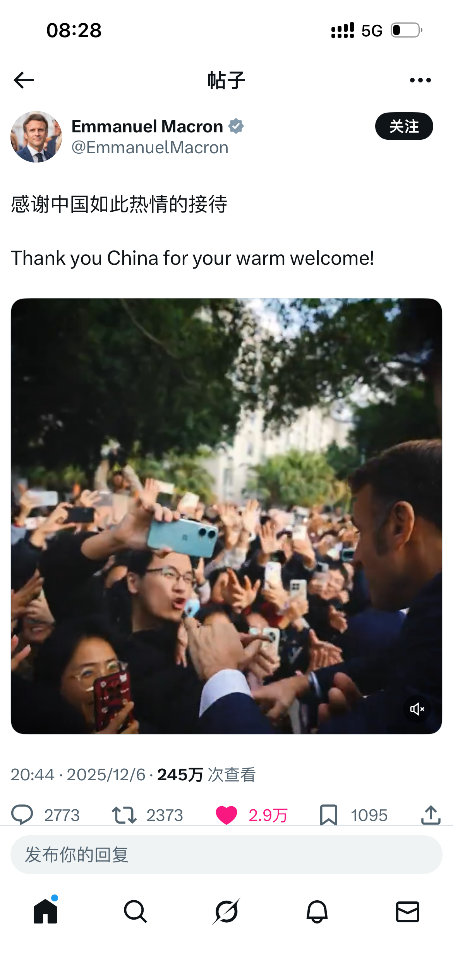Viewport: 453px width, 980px height.
Task: Repost using the retweet arrows icon
Action: tap(124, 815)
